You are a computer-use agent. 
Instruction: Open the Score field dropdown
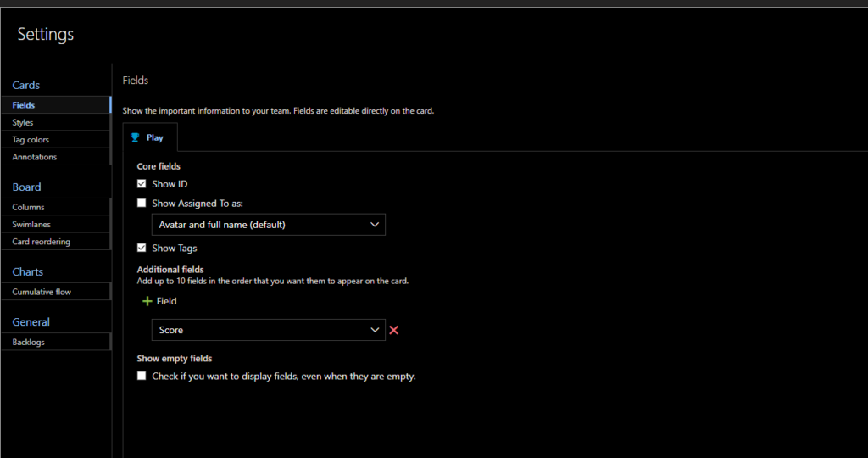coord(269,330)
